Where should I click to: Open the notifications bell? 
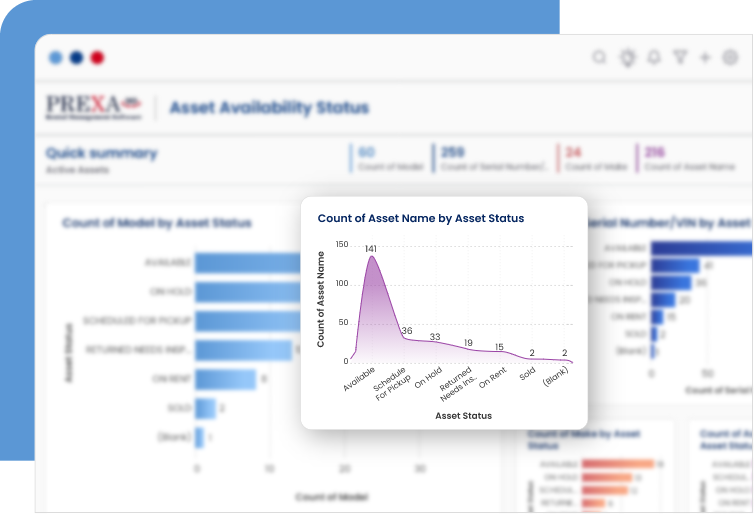pos(654,58)
